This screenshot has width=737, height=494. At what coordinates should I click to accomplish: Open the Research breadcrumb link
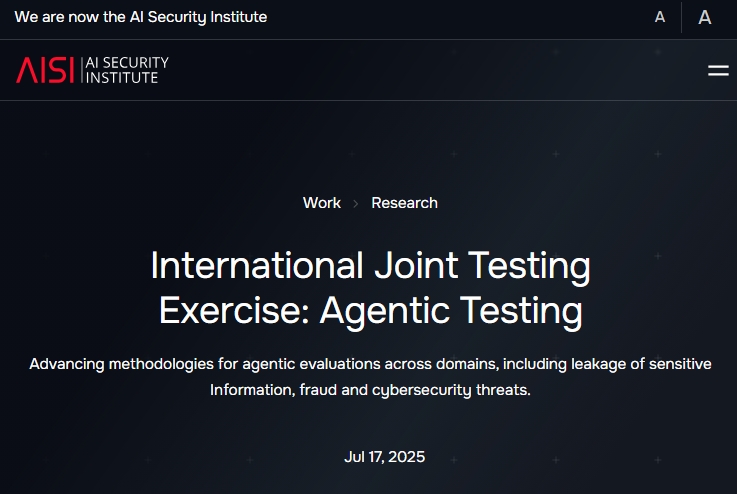pyautogui.click(x=404, y=203)
